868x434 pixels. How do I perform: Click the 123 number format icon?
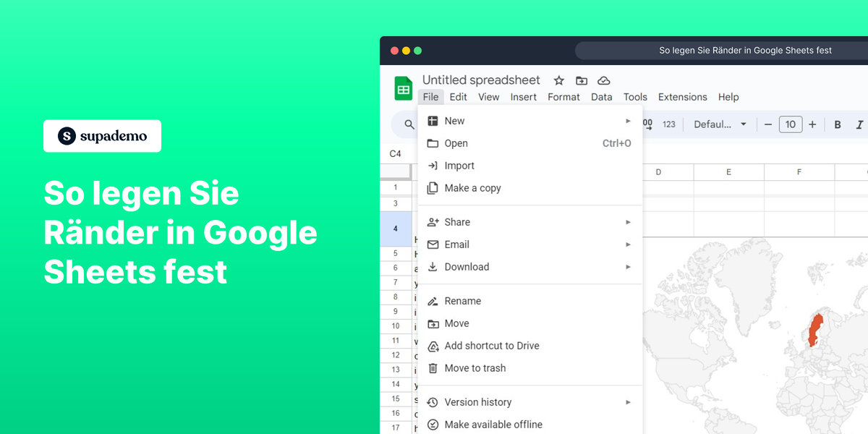tap(669, 124)
